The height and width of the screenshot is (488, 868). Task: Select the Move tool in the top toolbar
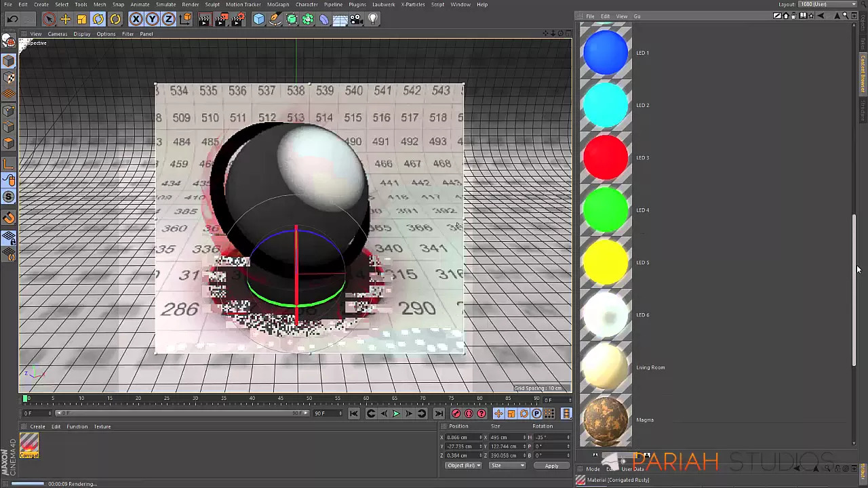coord(65,20)
